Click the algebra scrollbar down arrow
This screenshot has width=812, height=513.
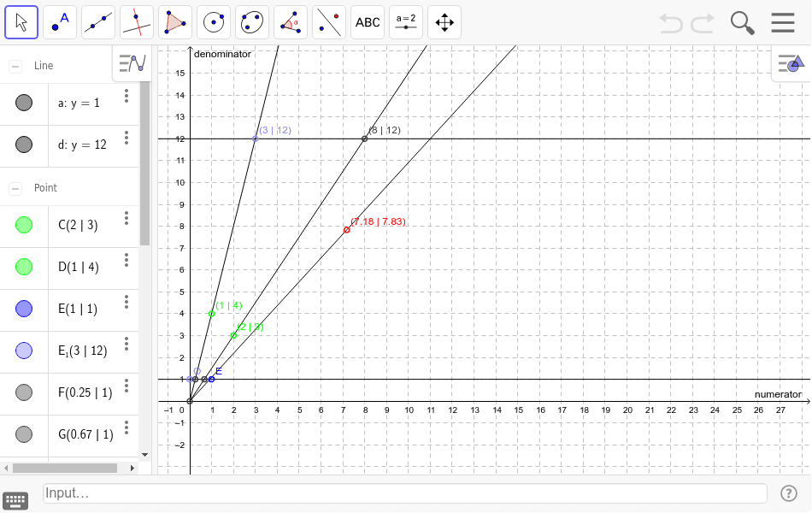(145, 455)
